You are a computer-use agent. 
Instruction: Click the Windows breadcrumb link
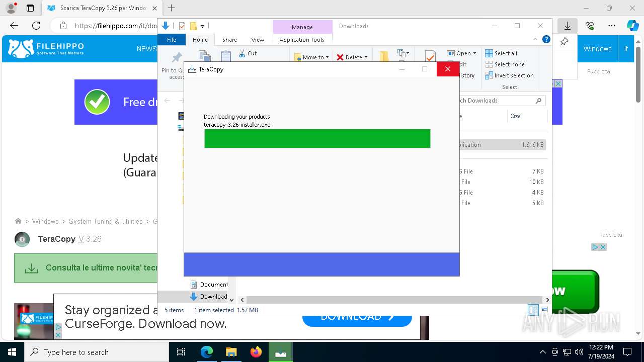(45, 221)
